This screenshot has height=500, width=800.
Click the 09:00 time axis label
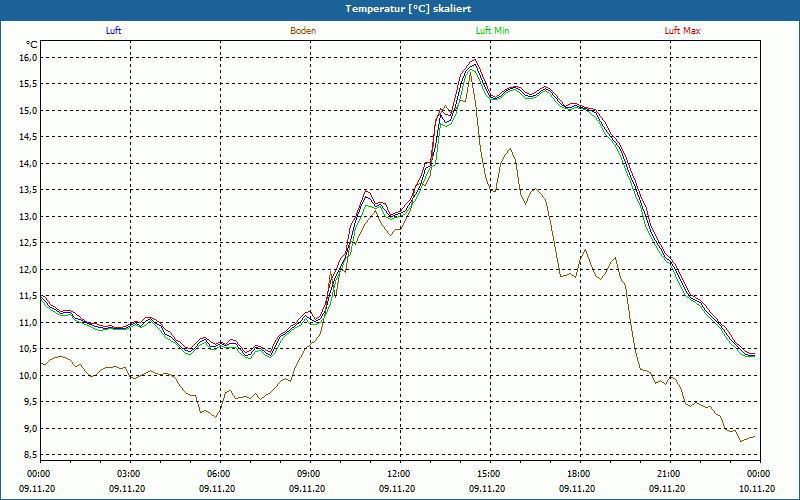click(x=310, y=474)
